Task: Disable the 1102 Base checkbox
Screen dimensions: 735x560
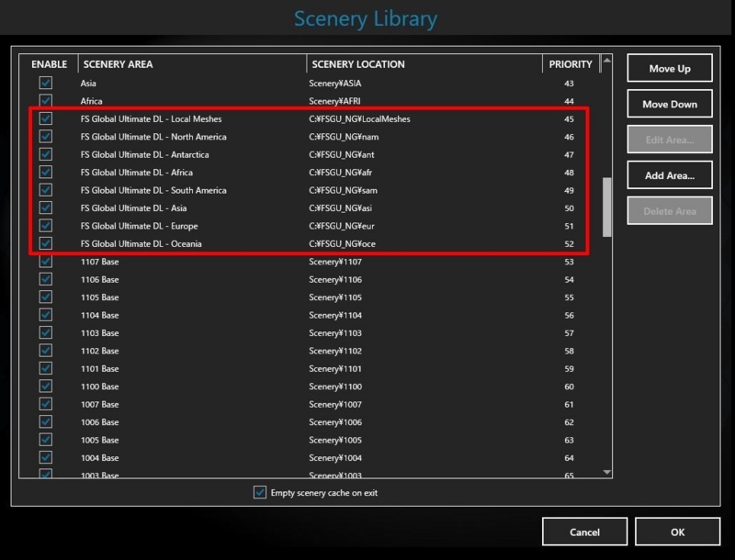Action: coord(45,351)
